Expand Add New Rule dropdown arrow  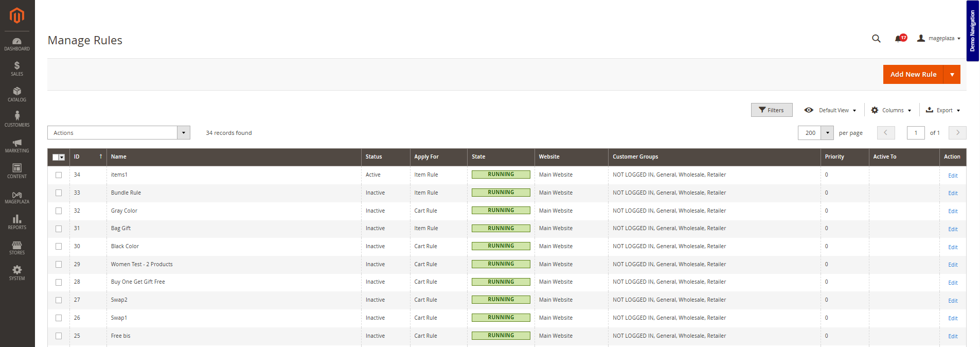(x=952, y=75)
